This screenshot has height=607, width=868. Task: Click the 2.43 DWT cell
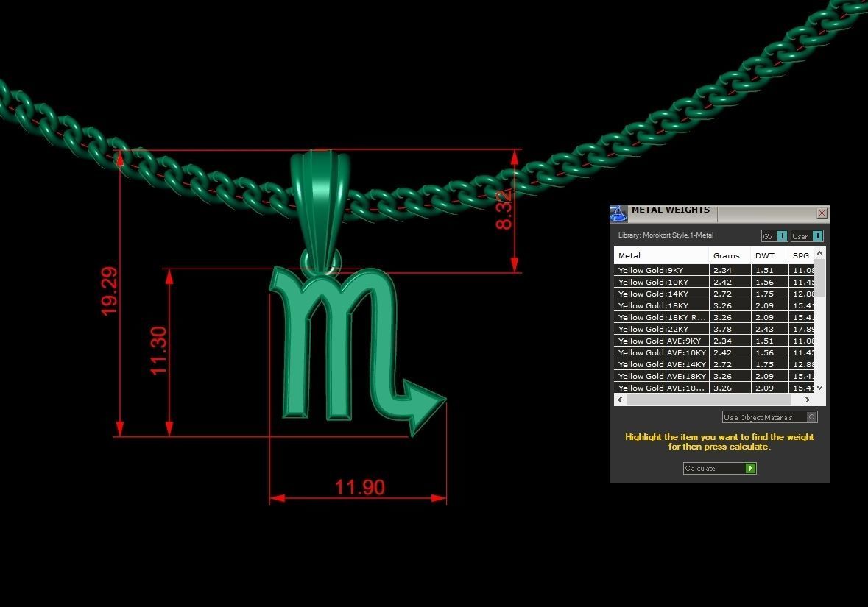click(x=769, y=329)
